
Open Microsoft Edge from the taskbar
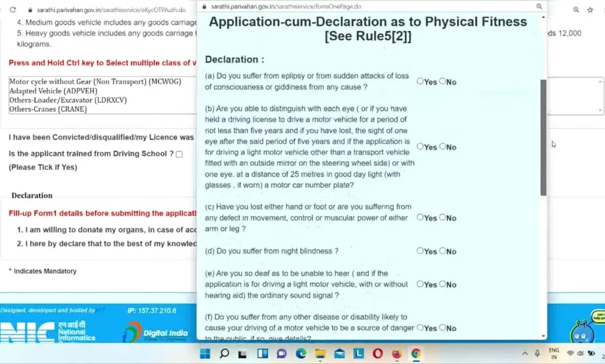tap(301, 353)
